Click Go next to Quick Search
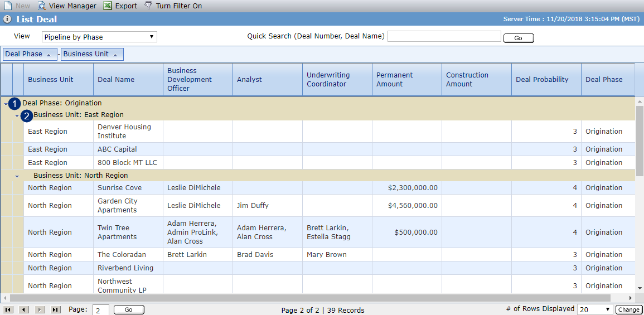 click(519, 38)
